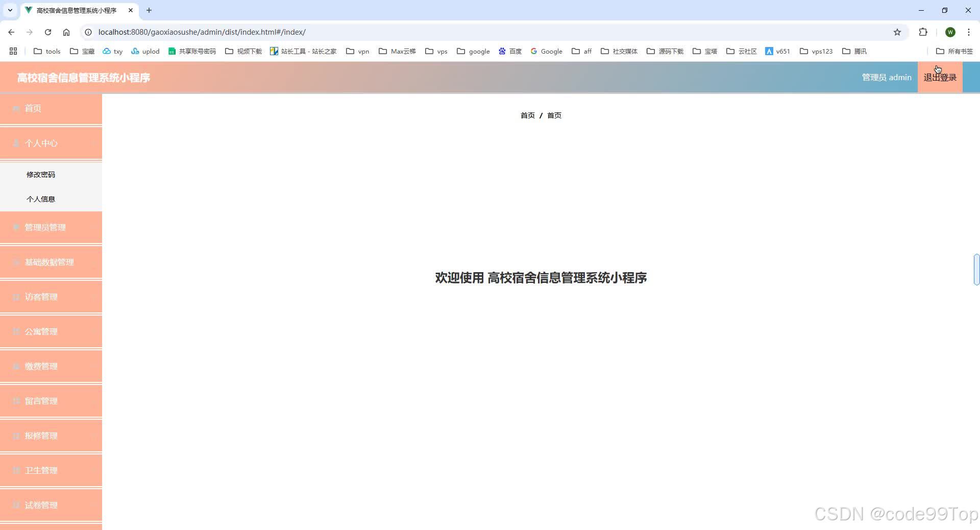Image resolution: width=980 pixels, height=530 pixels.
Task: Open the browser extensions puzzle icon
Action: point(923,32)
